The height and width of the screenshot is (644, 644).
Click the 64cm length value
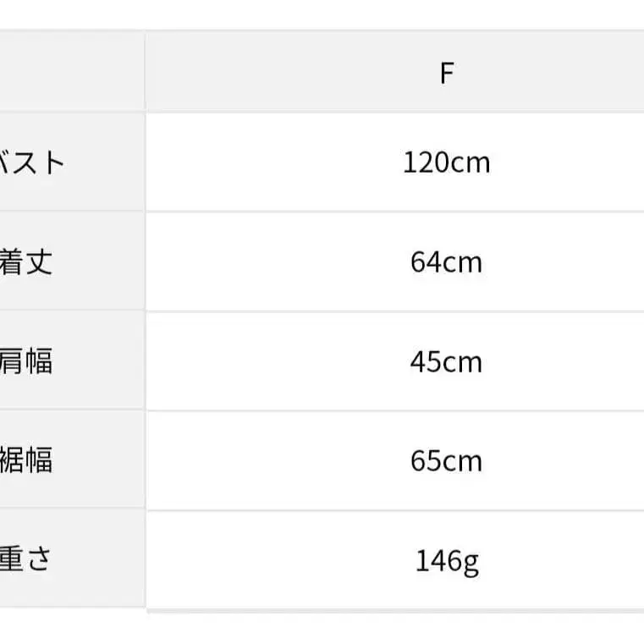pyautogui.click(x=447, y=262)
